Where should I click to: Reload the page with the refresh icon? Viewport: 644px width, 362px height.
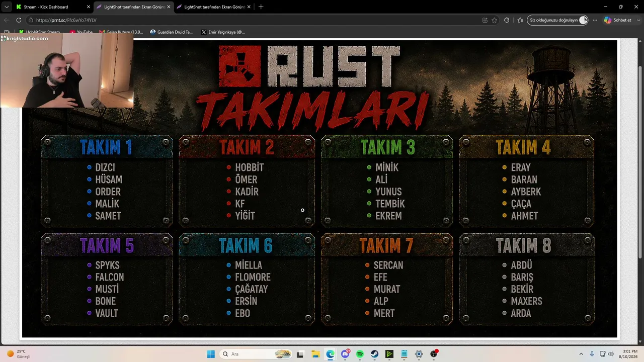click(19, 20)
